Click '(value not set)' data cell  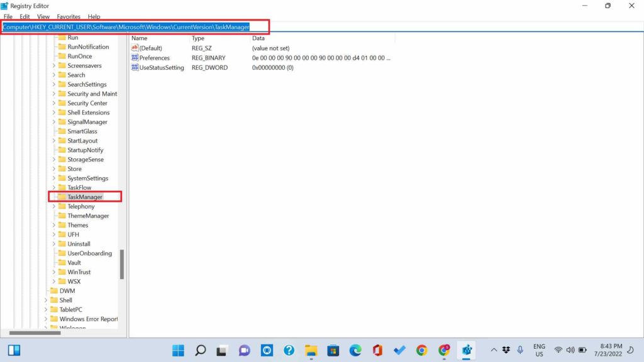tap(270, 48)
